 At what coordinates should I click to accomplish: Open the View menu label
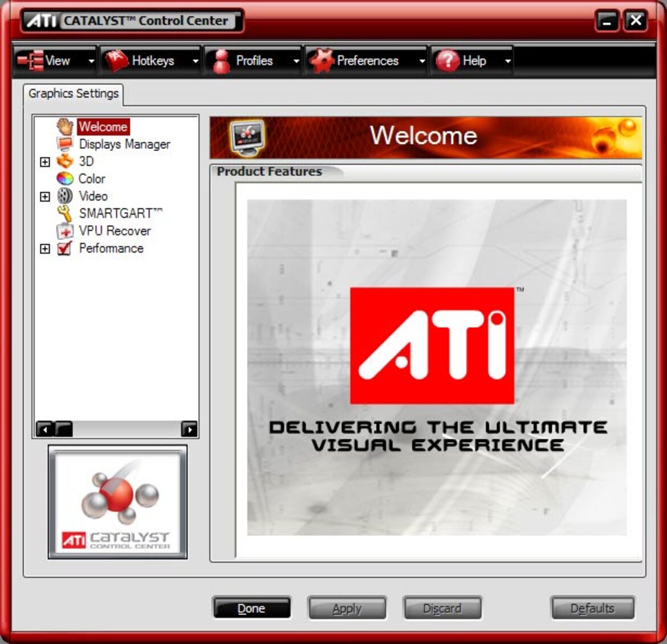pos(58,61)
